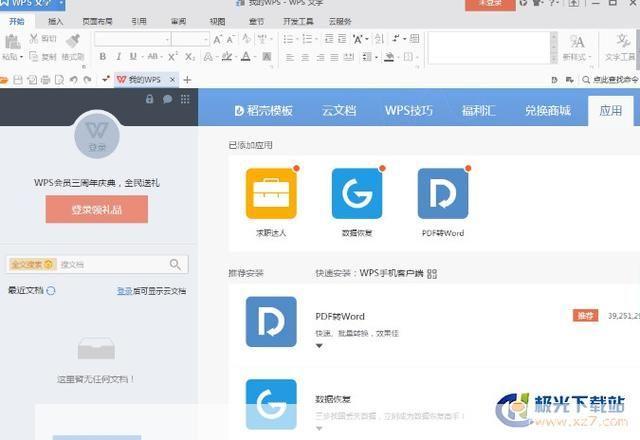Click the decrease indent icon
This screenshot has width=640, height=440.
point(329,39)
